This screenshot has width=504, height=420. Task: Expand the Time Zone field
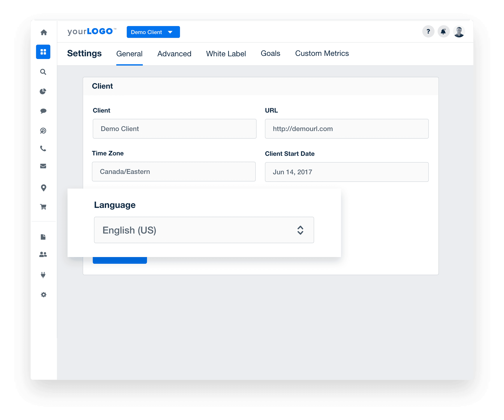tap(174, 172)
